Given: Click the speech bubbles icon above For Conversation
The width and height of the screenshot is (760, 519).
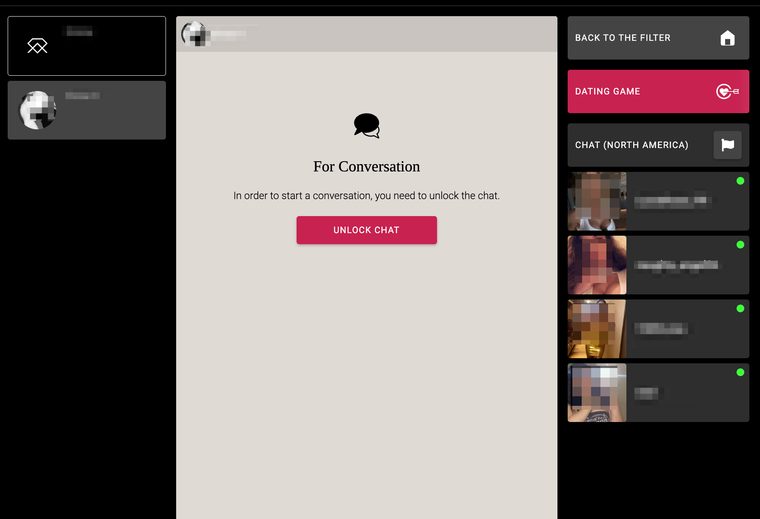Looking at the screenshot, I should [x=366, y=126].
